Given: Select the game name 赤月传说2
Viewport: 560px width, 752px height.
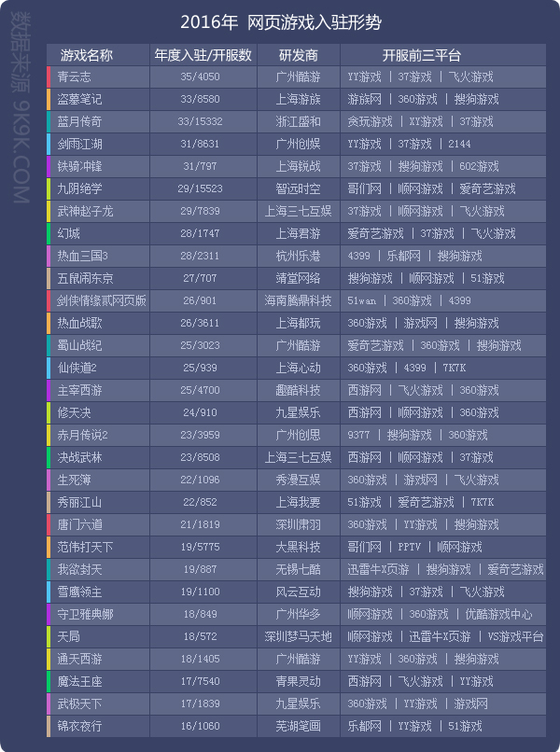Looking at the screenshot, I should tap(82, 435).
